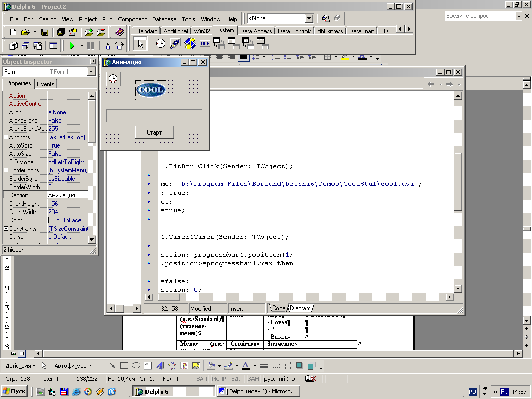Select the Timer component in the System palette
532x399 pixels.
(161, 44)
